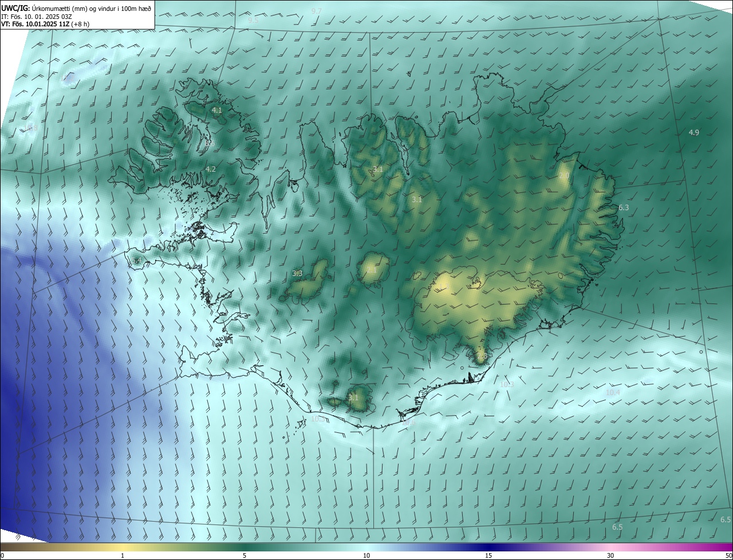Viewport: 733px width, 560px height.
Task: Click the colorbar tick label 0
Action: coord(2,555)
